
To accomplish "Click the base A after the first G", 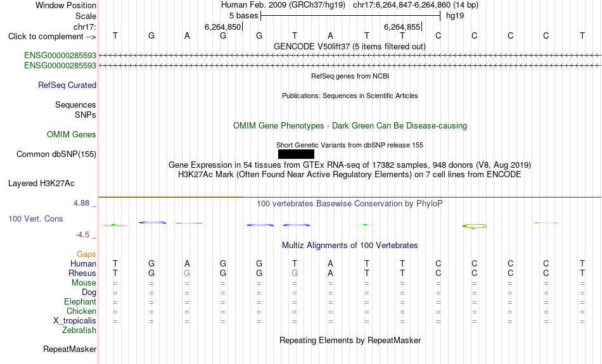I will coord(187,36).
